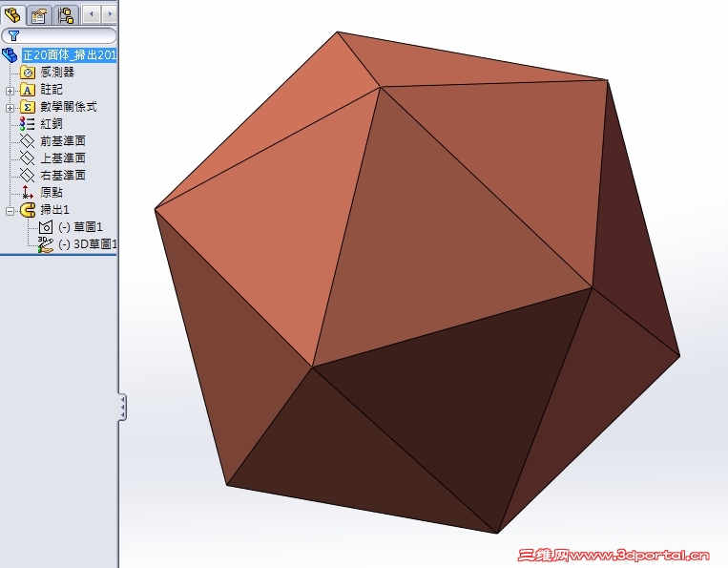Click the 3D sketch icon beside 3D草圖1
Viewport: 728px width, 568px height.
point(46,244)
